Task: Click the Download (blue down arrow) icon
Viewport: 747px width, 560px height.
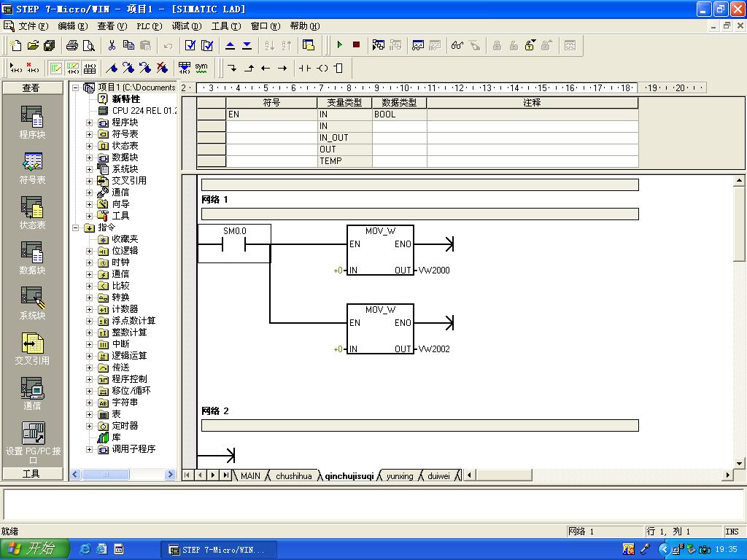Action: (x=247, y=45)
